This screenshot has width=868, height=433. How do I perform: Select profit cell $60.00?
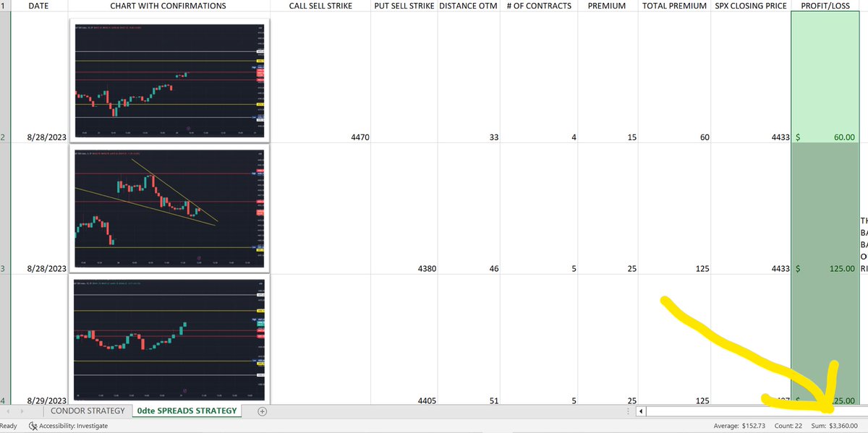[825, 77]
